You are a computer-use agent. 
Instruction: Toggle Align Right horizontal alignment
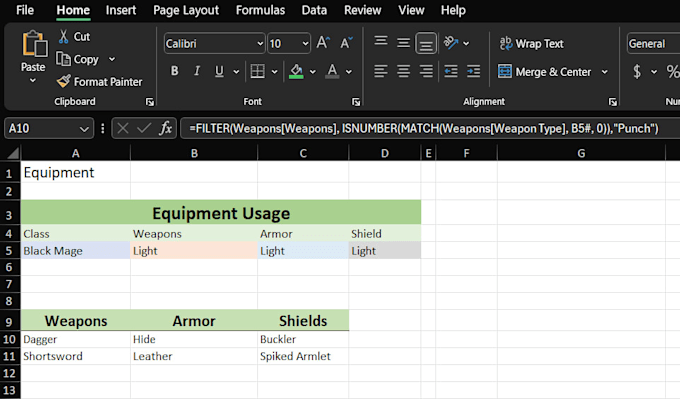tap(426, 71)
